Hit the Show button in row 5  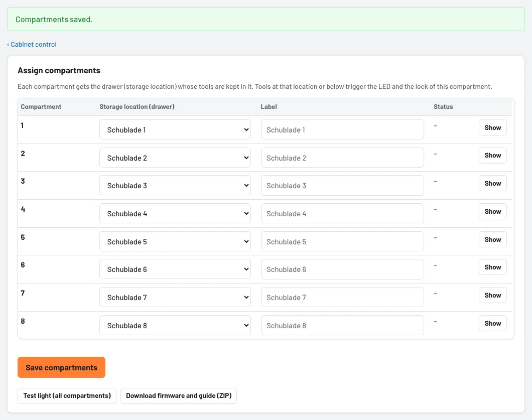[493, 239]
